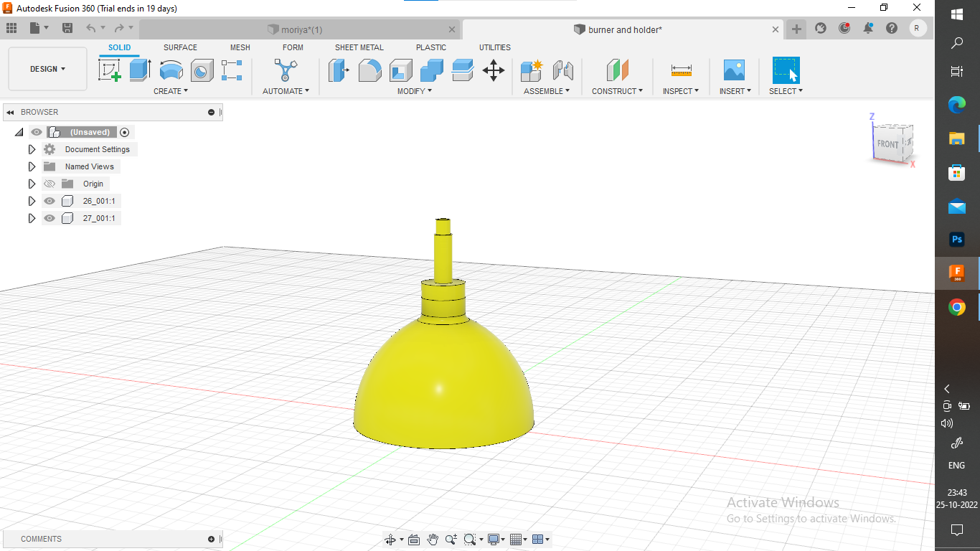Switch to the UTILITIES tab

495,47
